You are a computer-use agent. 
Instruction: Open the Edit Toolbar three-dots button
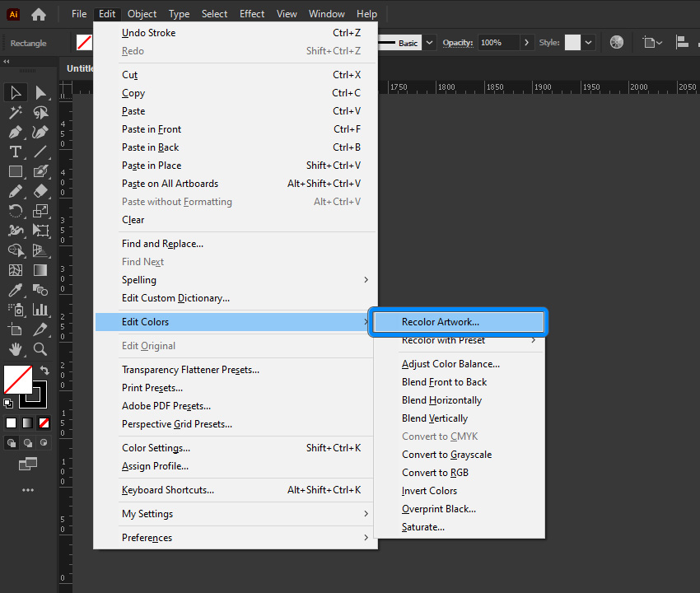28,490
